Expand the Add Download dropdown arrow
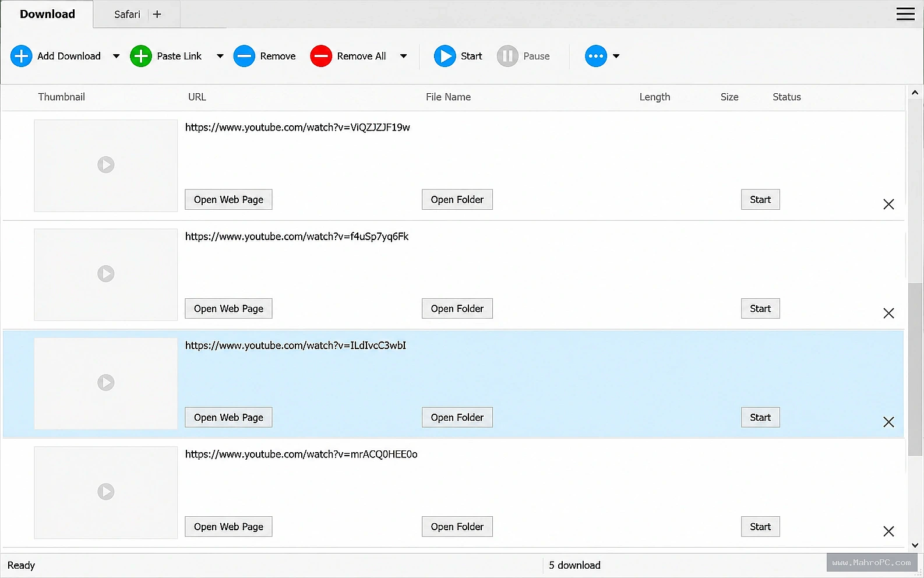 tap(116, 57)
